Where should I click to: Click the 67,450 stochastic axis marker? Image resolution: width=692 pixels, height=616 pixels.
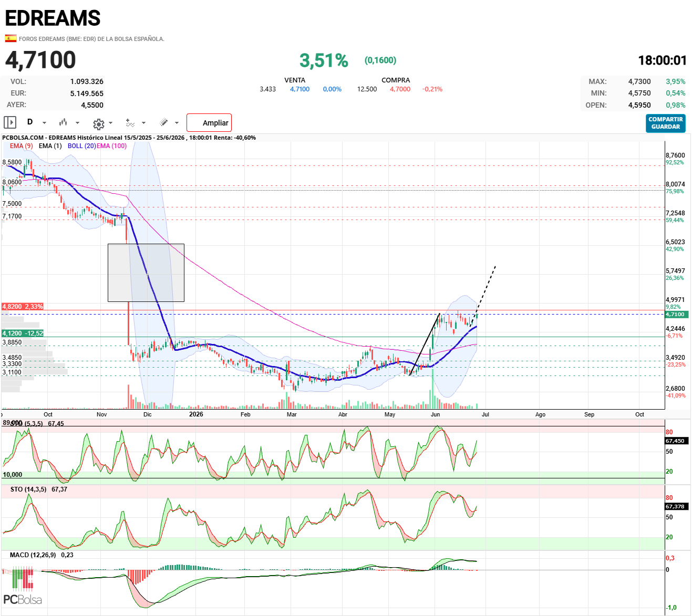(x=676, y=441)
